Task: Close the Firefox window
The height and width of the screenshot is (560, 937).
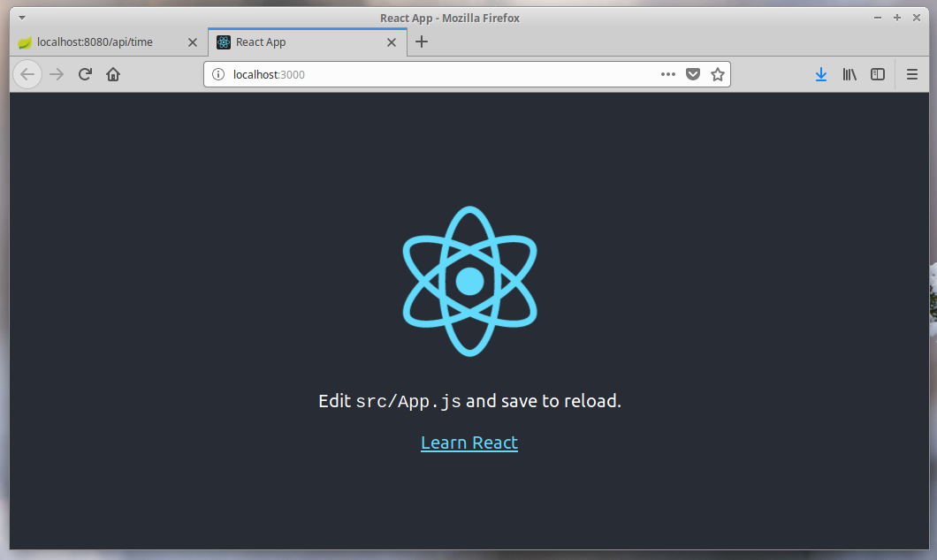Action: (916, 18)
